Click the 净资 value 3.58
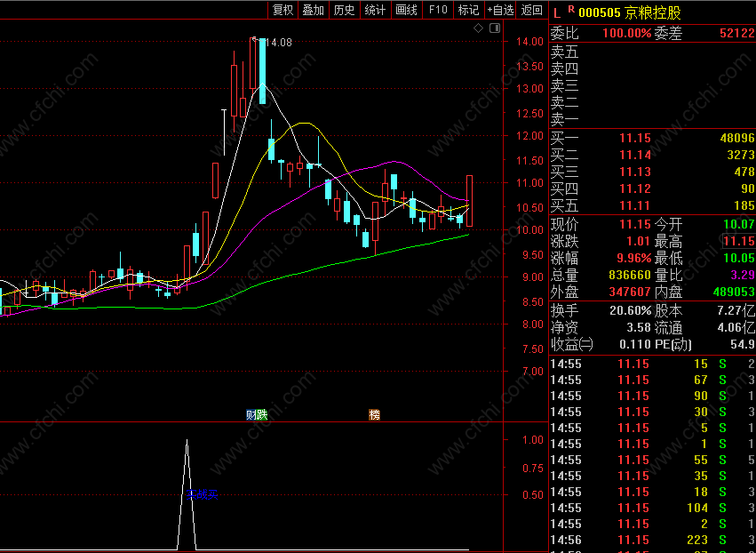756x553 pixels. point(639,328)
